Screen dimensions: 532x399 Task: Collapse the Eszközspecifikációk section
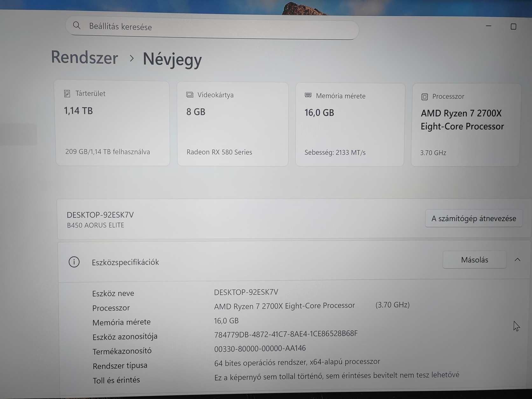pyautogui.click(x=518, y=260)
